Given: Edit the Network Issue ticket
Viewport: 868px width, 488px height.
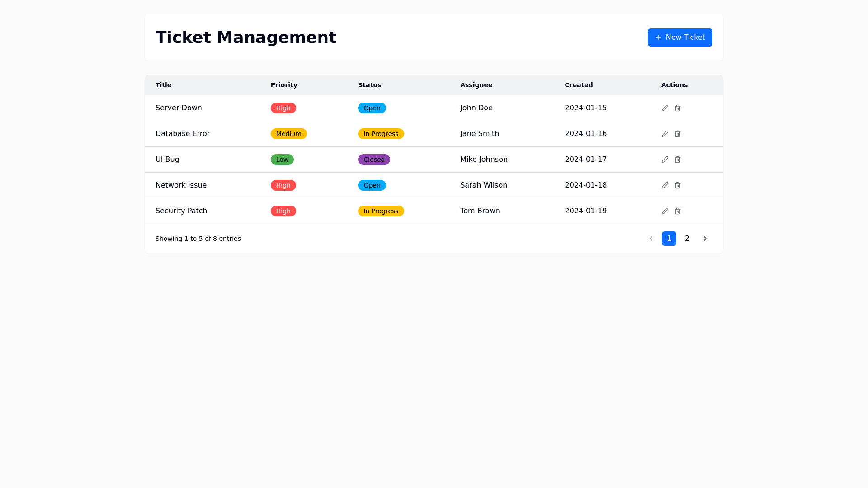Looking at the screenshot, I should (x=665, y=185).
